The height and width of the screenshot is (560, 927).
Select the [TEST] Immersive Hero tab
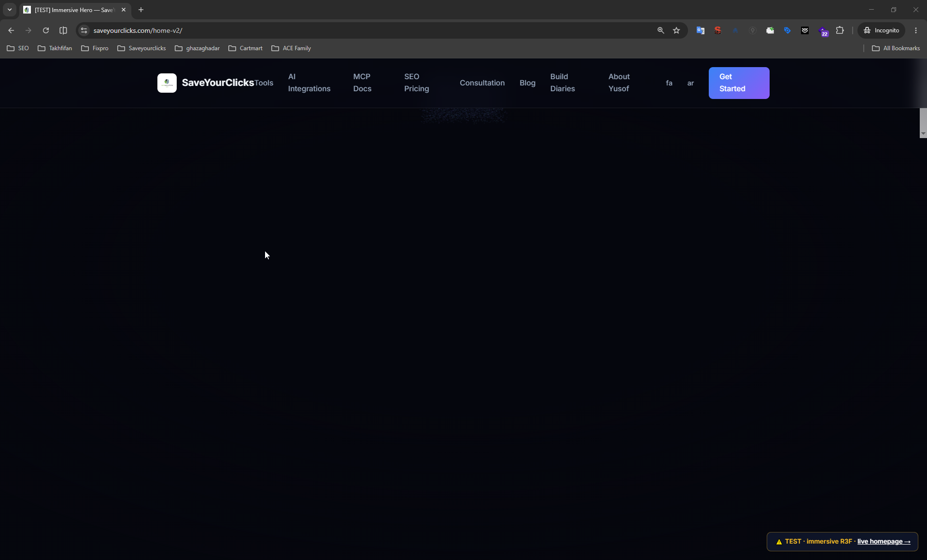click(74, 10)
